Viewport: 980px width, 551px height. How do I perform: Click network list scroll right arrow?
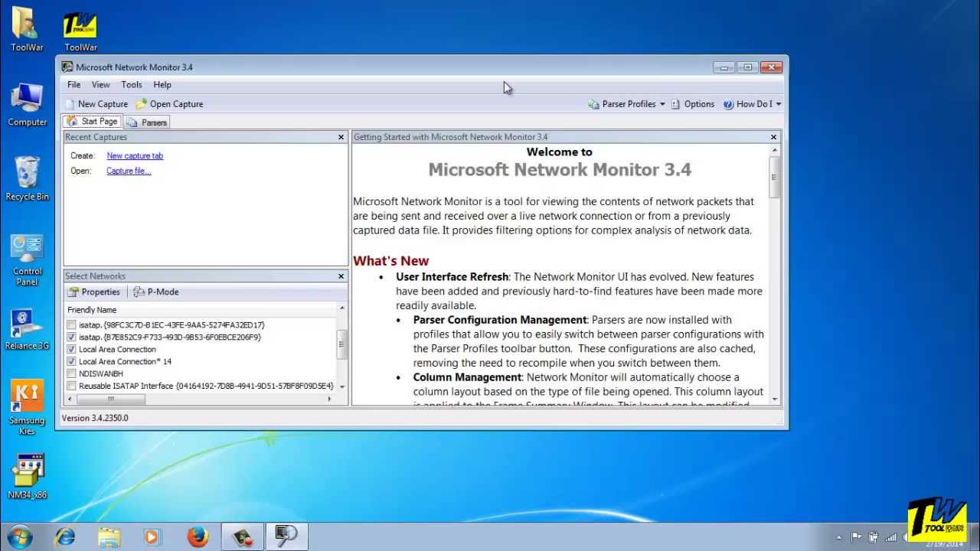click(x=331, y=399)
